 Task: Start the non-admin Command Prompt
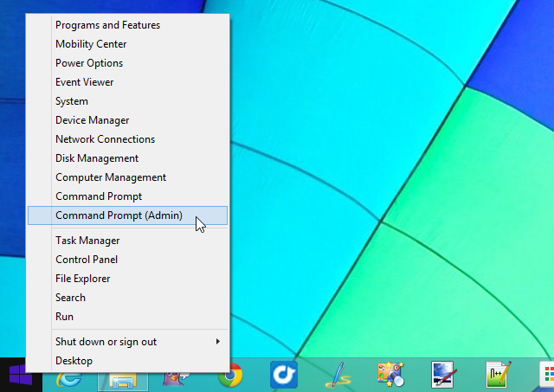click(x=127, y=196)
